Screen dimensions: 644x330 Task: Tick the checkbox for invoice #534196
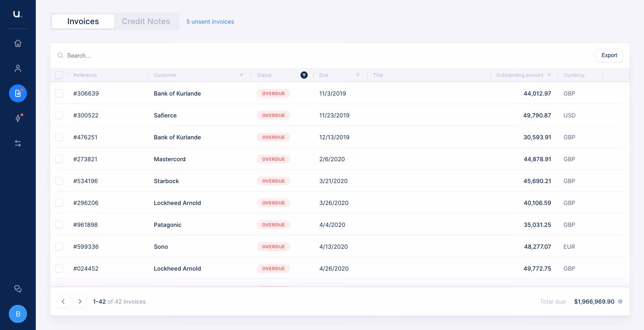tap(59, 181)
